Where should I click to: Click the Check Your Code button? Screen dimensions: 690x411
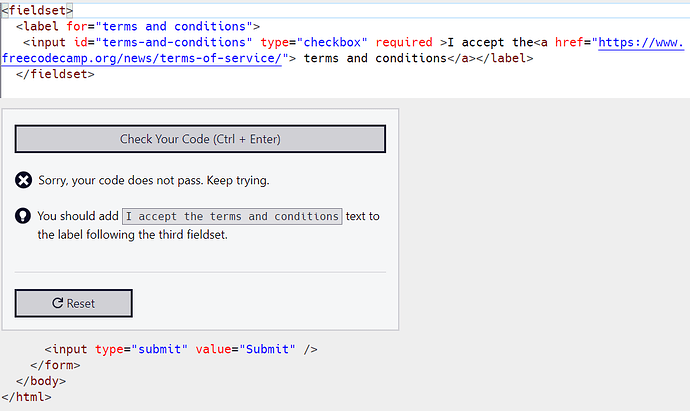coord(200,139)
